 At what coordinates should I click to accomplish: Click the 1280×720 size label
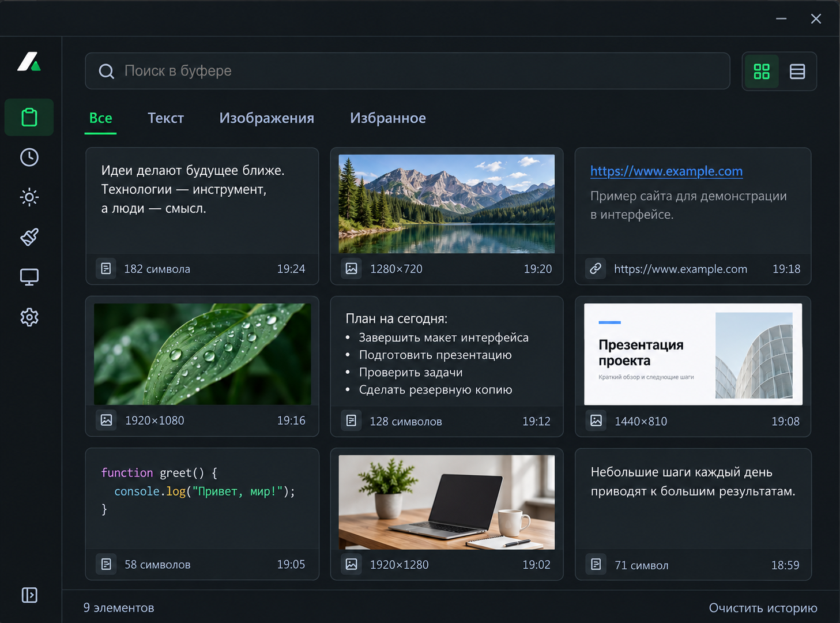point(396,269)
